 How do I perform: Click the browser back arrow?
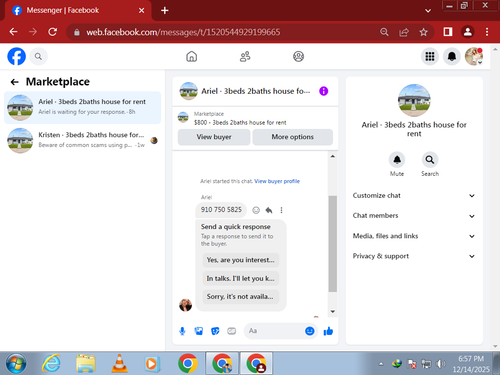pyautogui.click(x=13, y=32)
